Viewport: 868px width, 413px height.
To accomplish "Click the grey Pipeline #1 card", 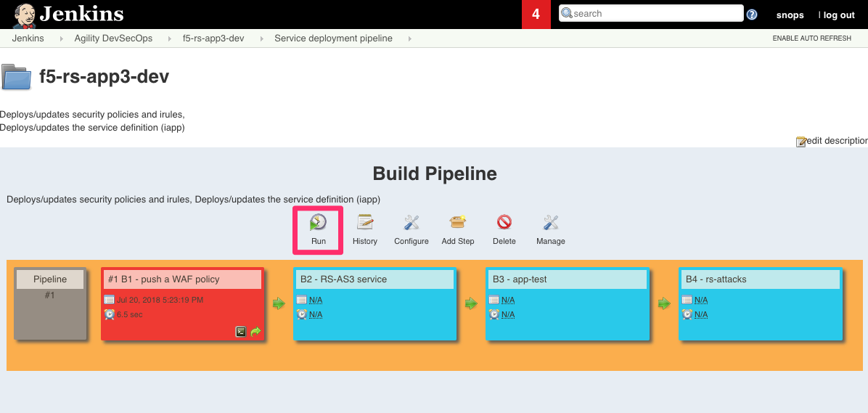I will 50,303.
